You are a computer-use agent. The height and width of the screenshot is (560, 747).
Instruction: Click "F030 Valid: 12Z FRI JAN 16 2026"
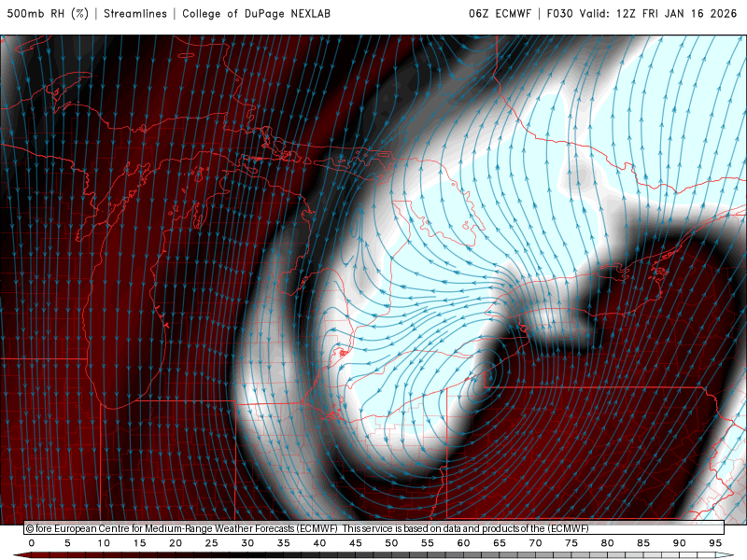click(x=641, y=13)
